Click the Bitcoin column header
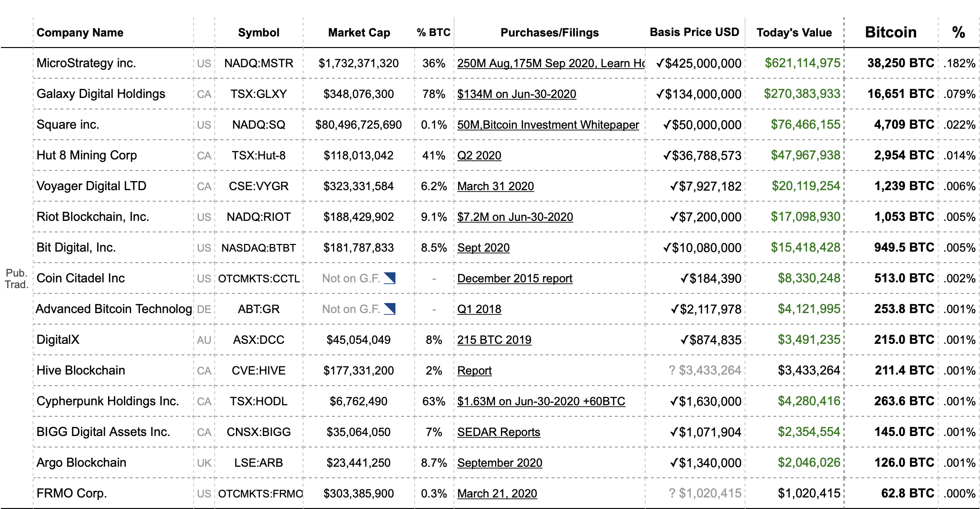The height and width of the screenshot is (509, 980). [x=891, y=32]
